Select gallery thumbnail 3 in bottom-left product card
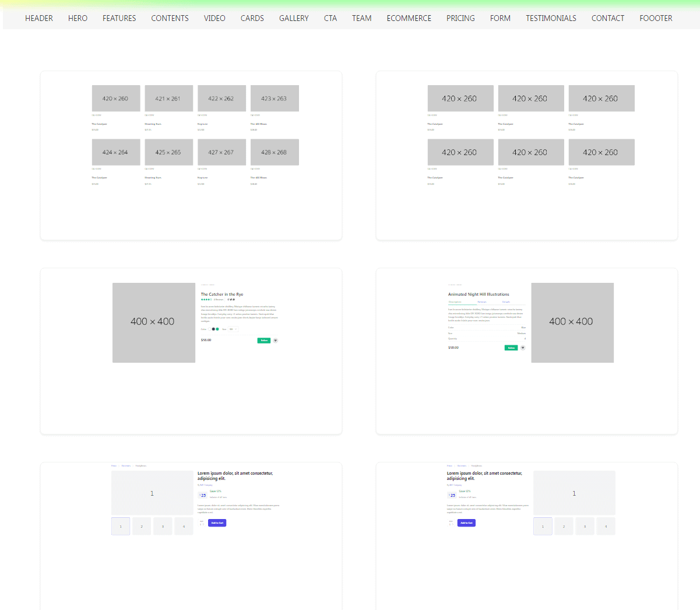700x610 pixels. click(x=163, y=526)
